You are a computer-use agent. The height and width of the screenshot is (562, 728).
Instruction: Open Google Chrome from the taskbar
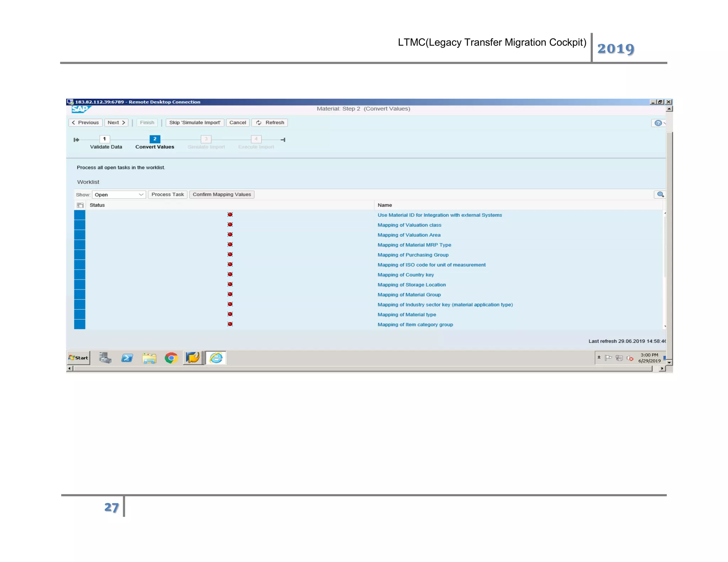click(x=171, y=358)
